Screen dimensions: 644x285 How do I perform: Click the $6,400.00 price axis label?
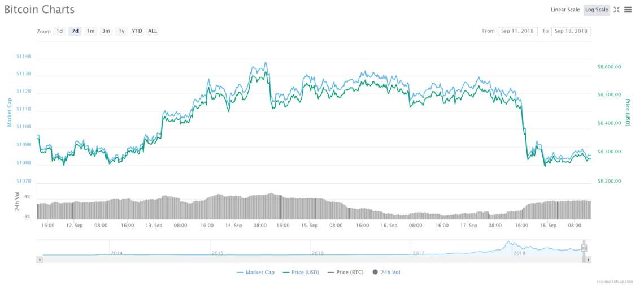click(609, 123)
